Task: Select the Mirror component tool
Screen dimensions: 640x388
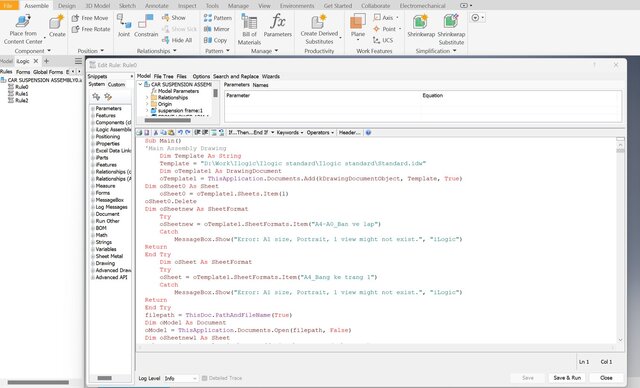Action: point(216,29)
